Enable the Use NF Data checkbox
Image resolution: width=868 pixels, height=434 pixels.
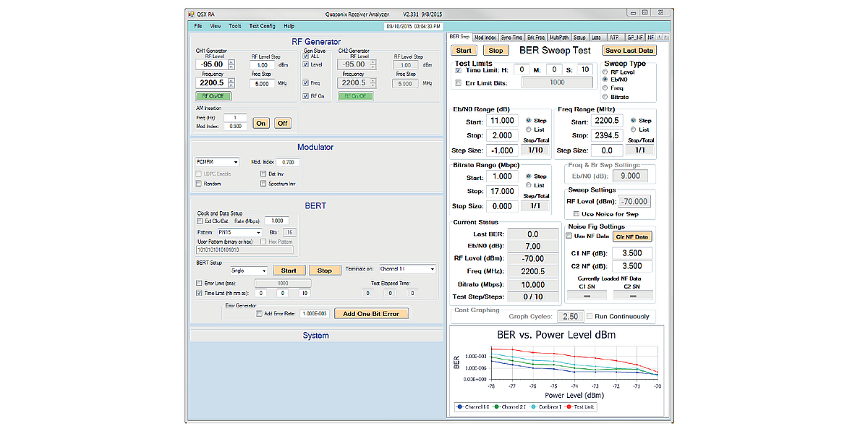point(569,236)
